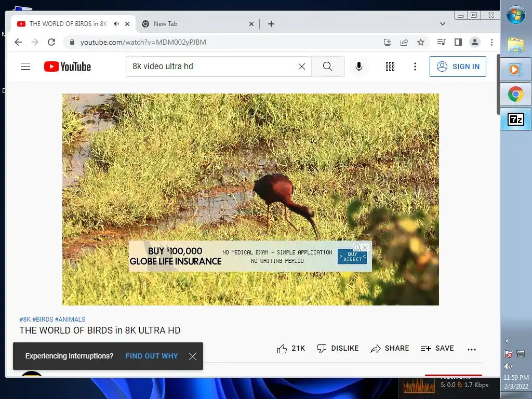This screenshot has width=532, height=399.
Task: Clear the search text with the X
Action: pyautogui.click(x=302, y=66)
